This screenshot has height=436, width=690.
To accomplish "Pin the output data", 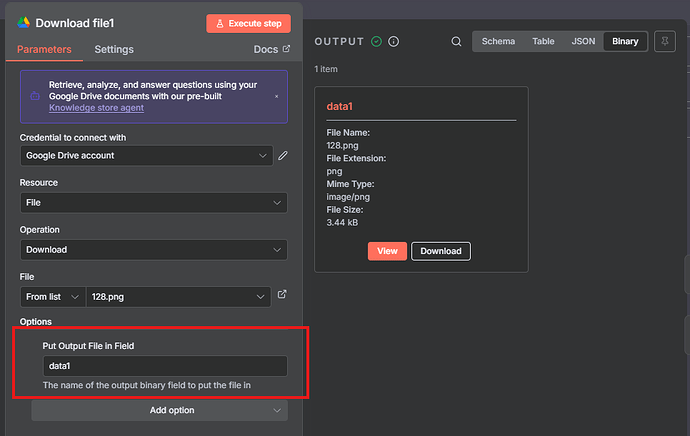I will [x=662, y=42].
